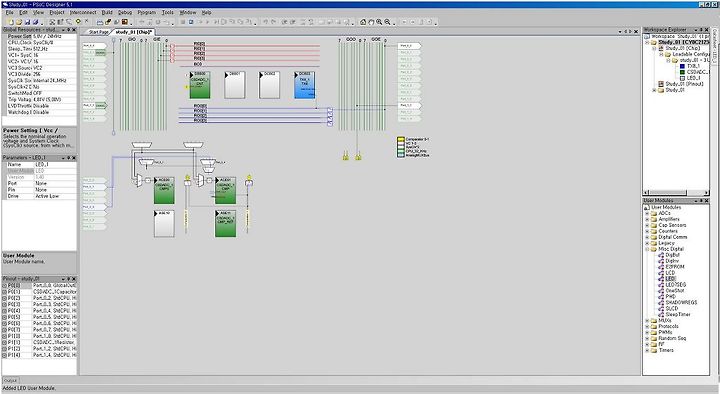Select the SleepTimer user module
The height and width of the screenshot is (394, 720).
[678, 315]
